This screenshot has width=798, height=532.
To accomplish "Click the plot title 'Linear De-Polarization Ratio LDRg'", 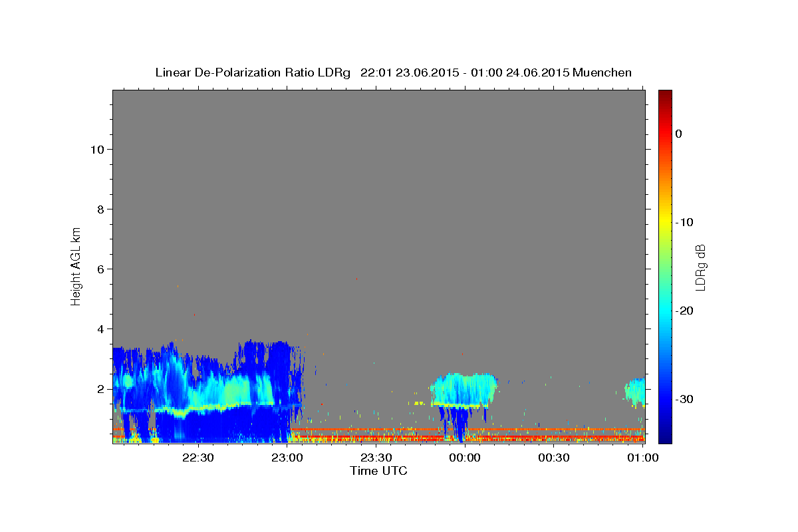I will (x=253, y=72).
